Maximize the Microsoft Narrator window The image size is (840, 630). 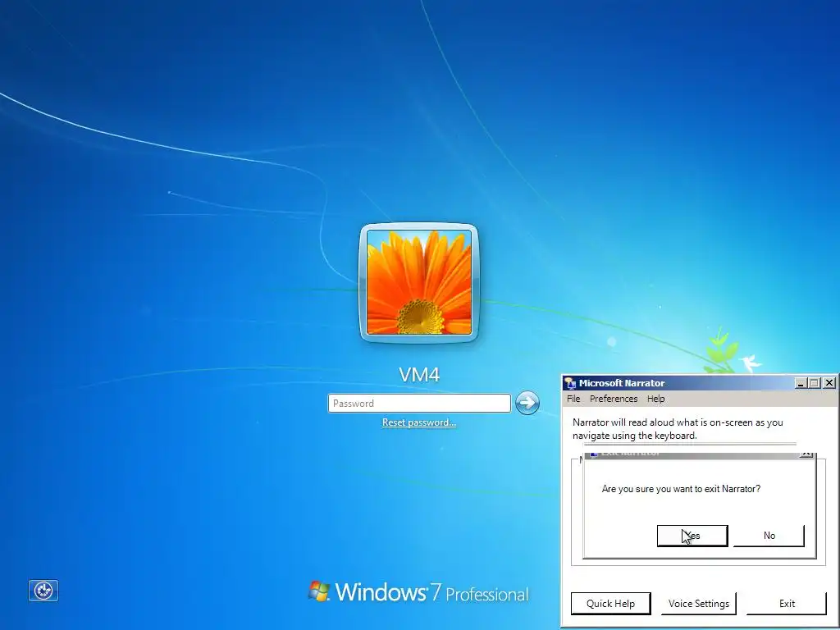tap(815, 383)
